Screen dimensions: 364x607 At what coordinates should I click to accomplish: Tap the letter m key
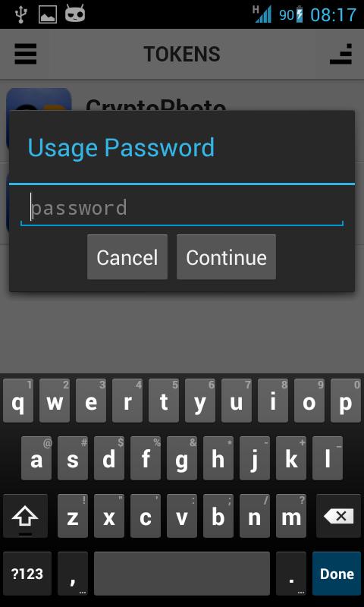click(291, 516)
